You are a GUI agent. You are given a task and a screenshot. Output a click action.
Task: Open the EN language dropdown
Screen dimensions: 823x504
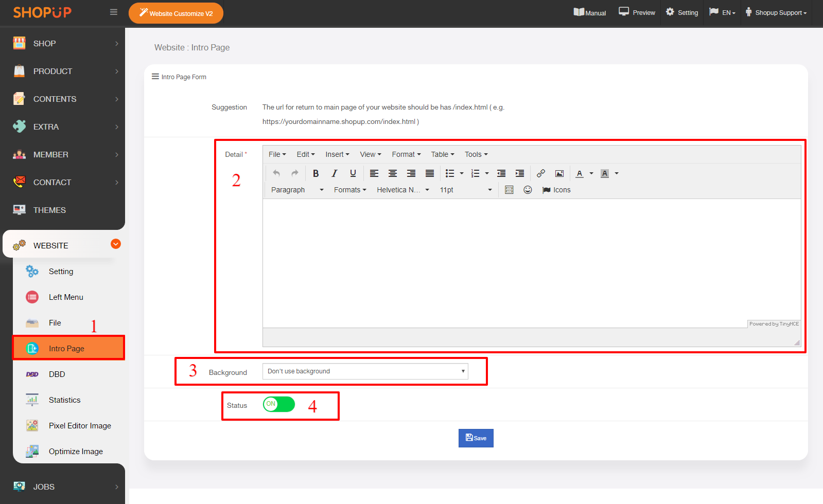pos(722,12)
